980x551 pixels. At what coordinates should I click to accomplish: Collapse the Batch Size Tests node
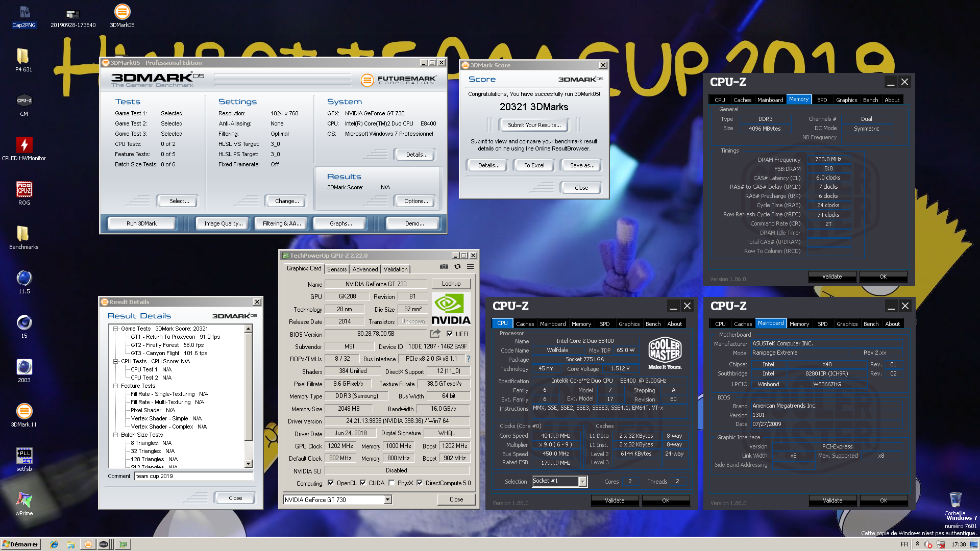pyautogui.click(x=116, y=435)
